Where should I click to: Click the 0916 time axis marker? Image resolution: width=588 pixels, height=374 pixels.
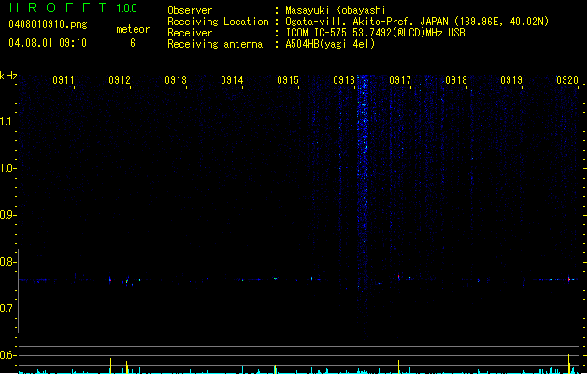pyautogui.click(x=344, y=79)
